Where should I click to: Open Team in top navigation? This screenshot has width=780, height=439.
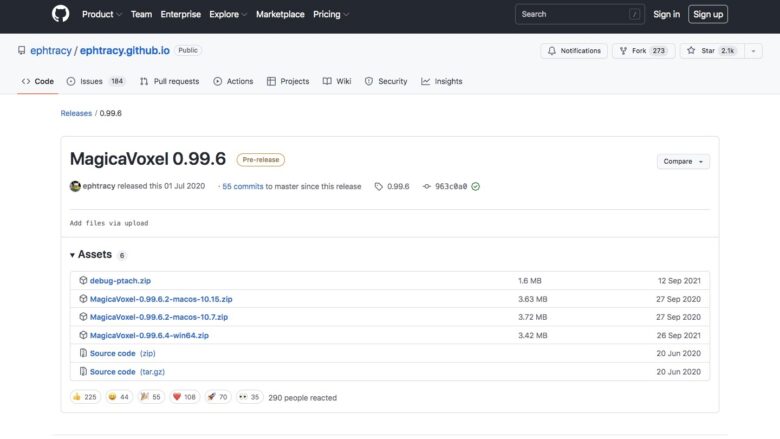click(141, 14)
